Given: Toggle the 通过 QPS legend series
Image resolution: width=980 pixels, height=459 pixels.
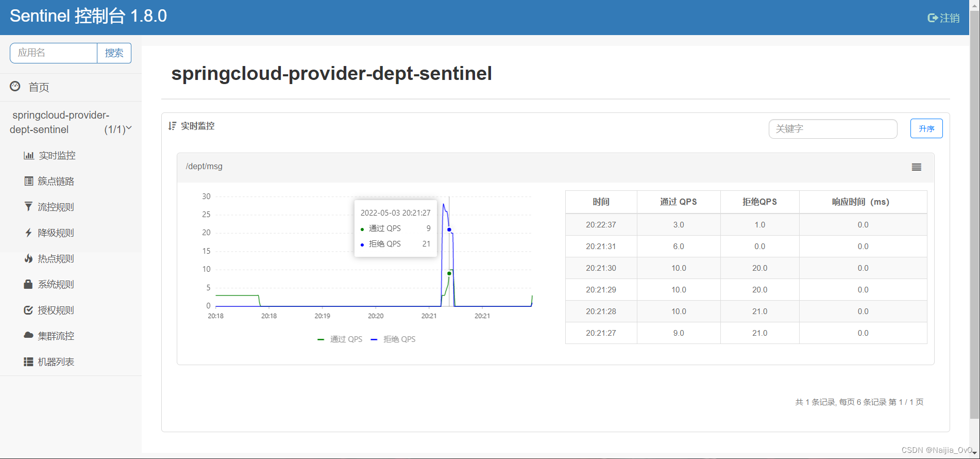Looking at the screenshot, I should click(340, 339).
